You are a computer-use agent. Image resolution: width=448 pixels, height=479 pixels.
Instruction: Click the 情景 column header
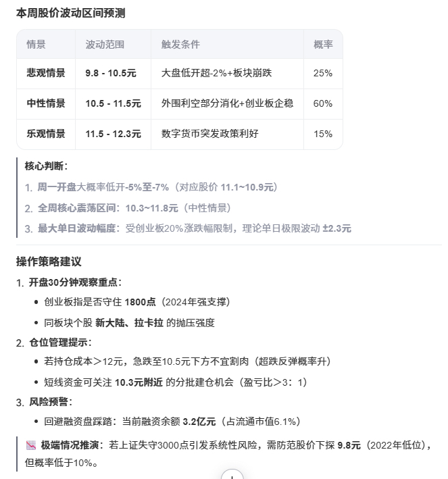point(36,45)
